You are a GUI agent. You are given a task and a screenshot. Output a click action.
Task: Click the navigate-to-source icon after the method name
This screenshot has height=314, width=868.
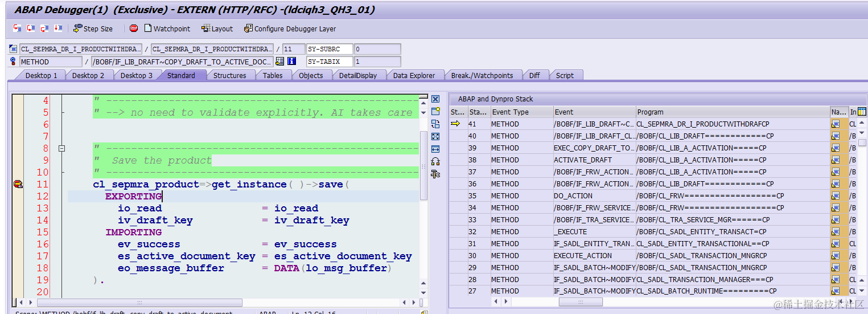click(x=279, y=62)
